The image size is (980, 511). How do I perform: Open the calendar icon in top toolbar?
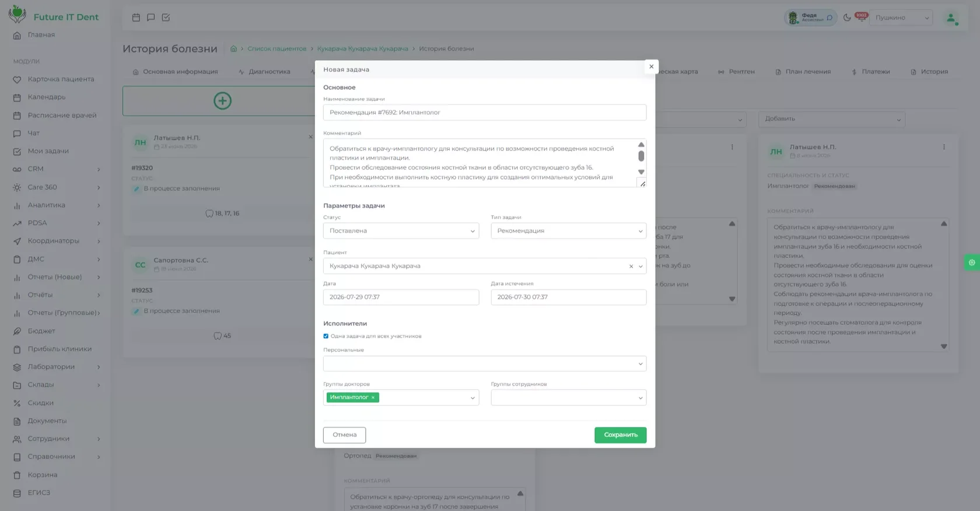point(136,17)
